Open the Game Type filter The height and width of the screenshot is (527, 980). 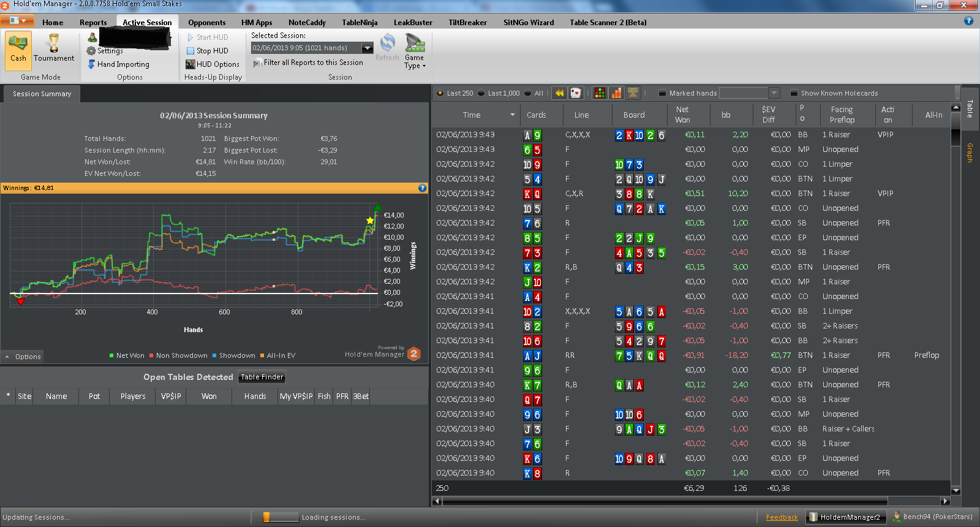pyautogui.click(x=415, y=51)
